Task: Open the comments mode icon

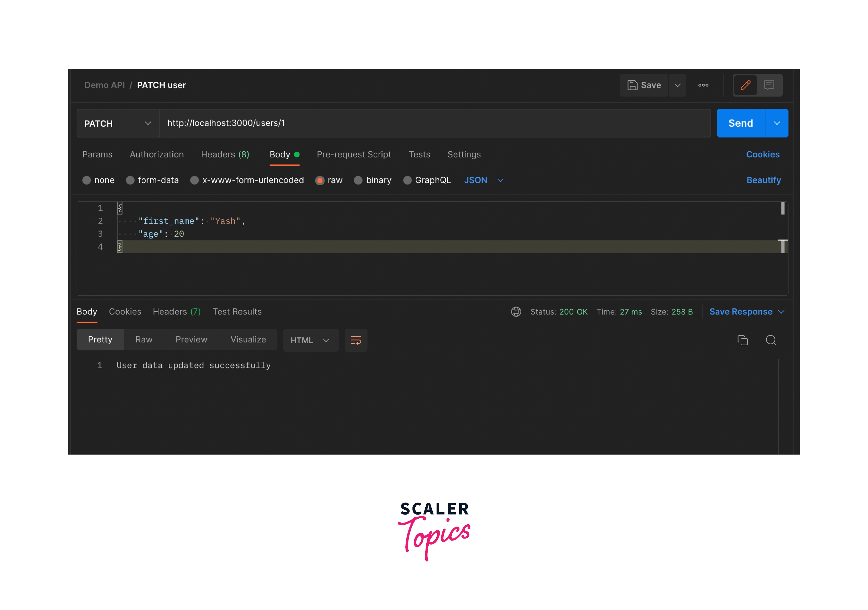Action: click(769, 85)
